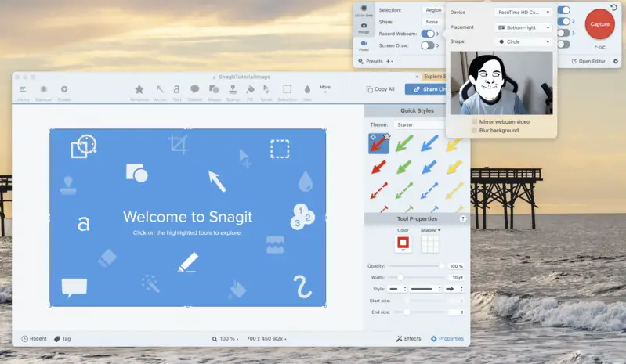Toggle the Record Webcam switch

click(427, 34)
